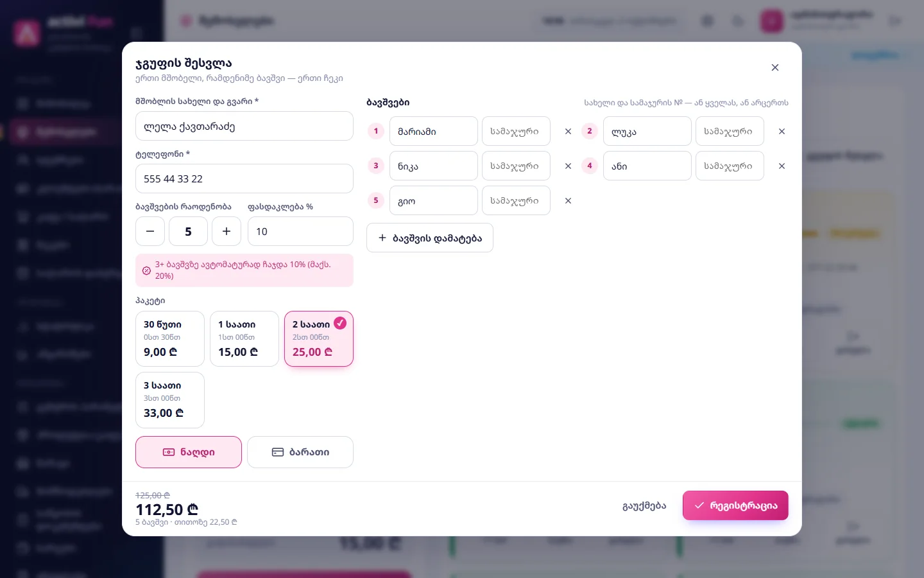Click ბავშვის დამატება add child button
The image size is (924, 578).
coord(430,238)
